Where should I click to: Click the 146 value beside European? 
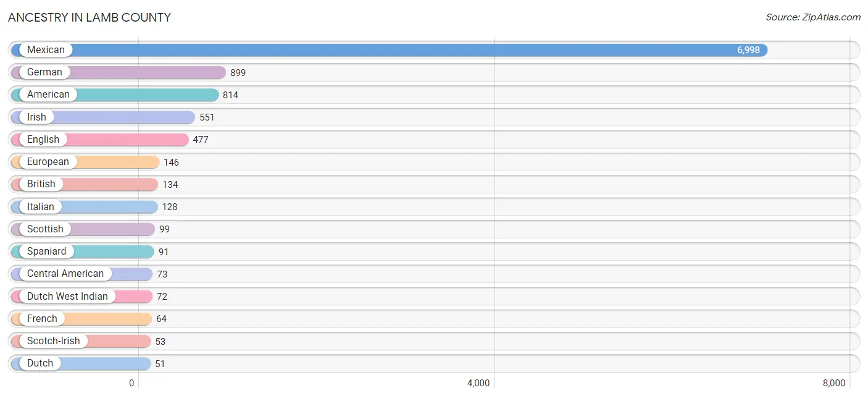coord(171,163)
